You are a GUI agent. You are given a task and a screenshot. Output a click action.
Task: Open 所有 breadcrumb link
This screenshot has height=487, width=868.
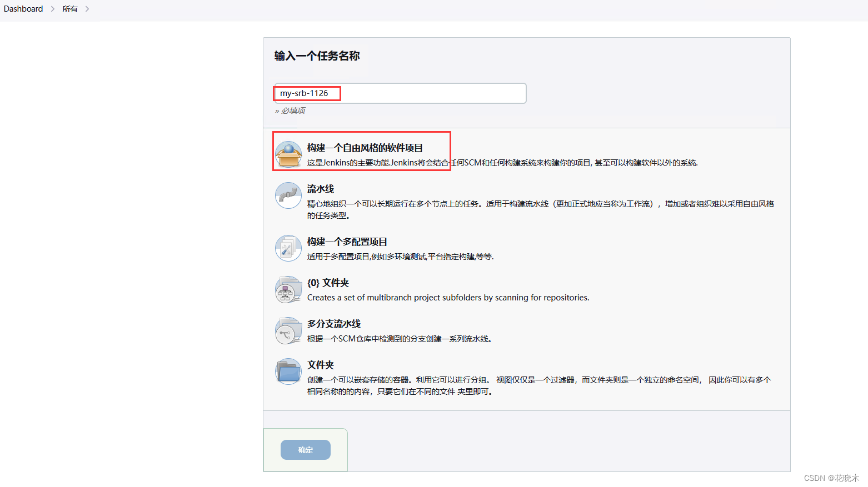[70, 9]
